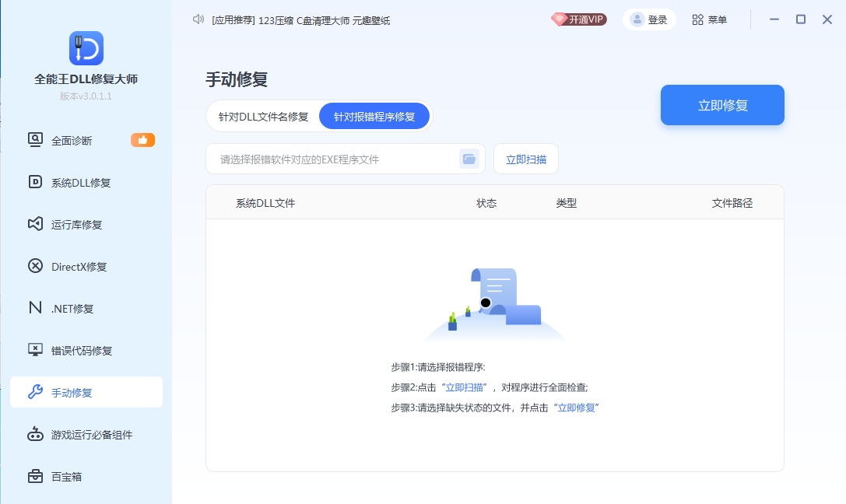Image resolution: width=846 pixels, height=504 pixels.
Task: Open the 百宝箱 toolbox section
Action: [68, 477]
